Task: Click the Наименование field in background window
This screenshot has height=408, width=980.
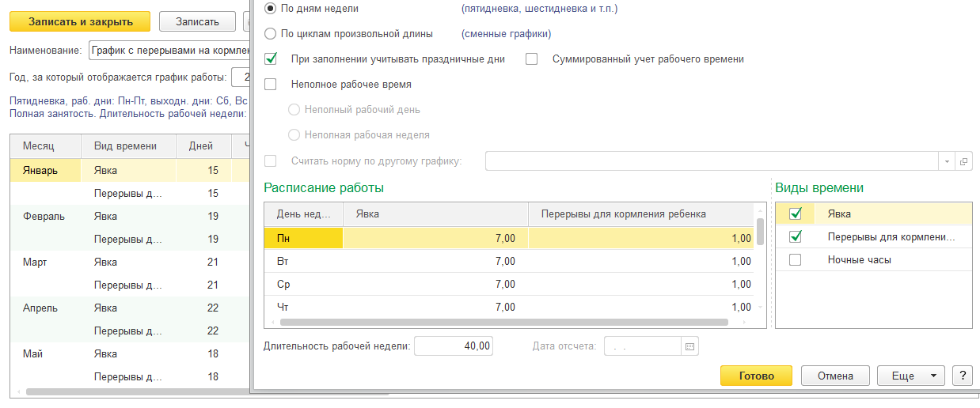Action: (x=169, y=51)
